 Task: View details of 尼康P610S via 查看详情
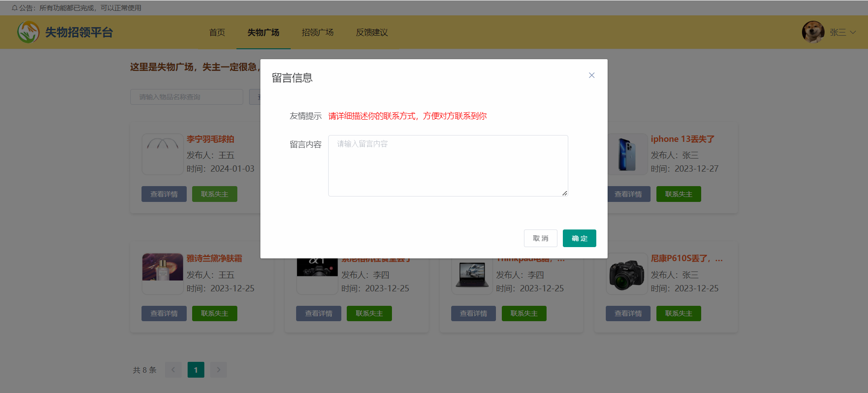click(628, 313)
